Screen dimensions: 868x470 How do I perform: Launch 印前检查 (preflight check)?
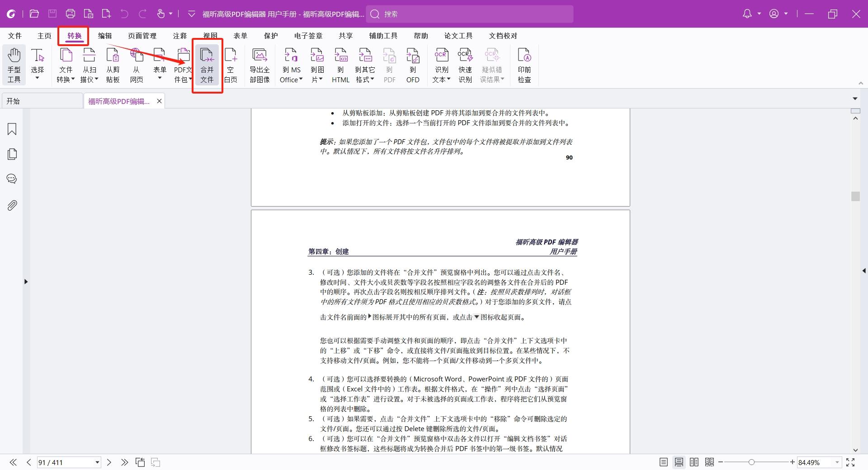pyautogui.click(x=524, y=65)
